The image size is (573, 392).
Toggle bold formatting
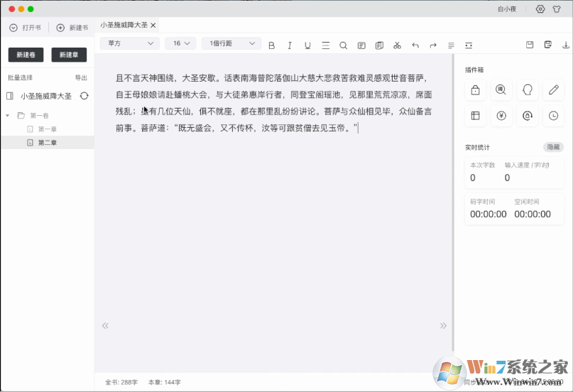pos(271,45)
